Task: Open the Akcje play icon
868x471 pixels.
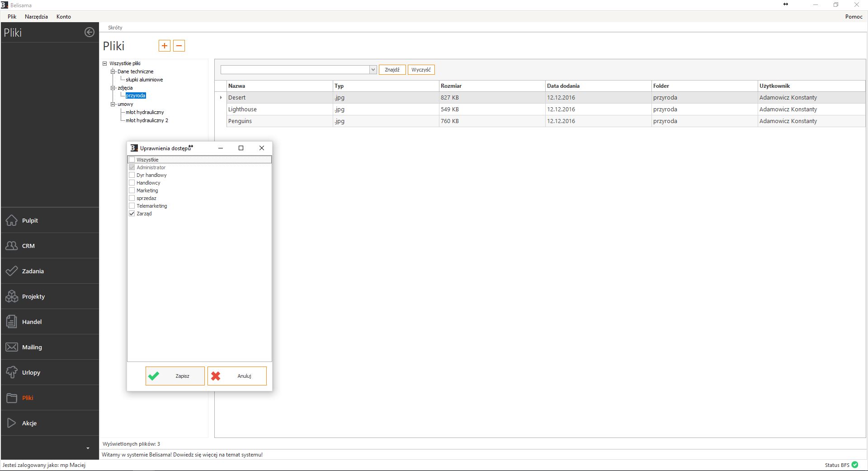Action: click(12, 423)
